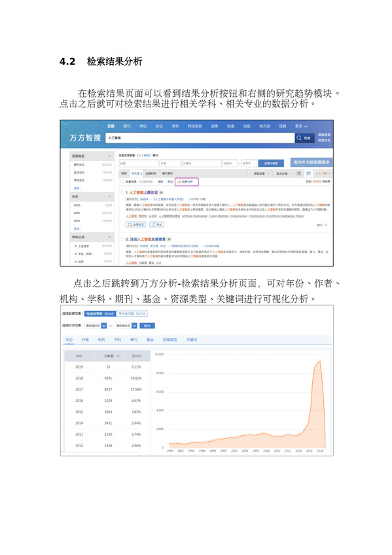Viewport: 392px width, 555px height.
Task: Collapse the 资源类型 sidebar section
Action: (109, 156)
